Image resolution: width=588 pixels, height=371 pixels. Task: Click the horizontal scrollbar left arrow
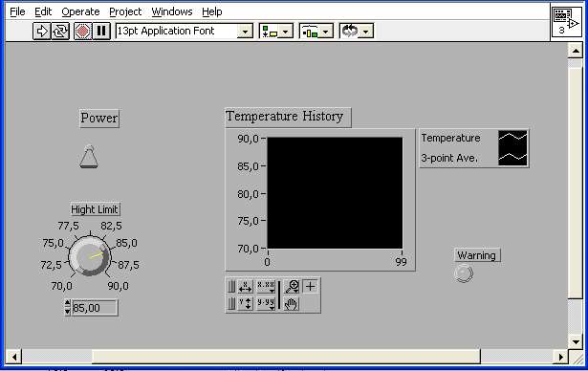[x=14, y=357]
